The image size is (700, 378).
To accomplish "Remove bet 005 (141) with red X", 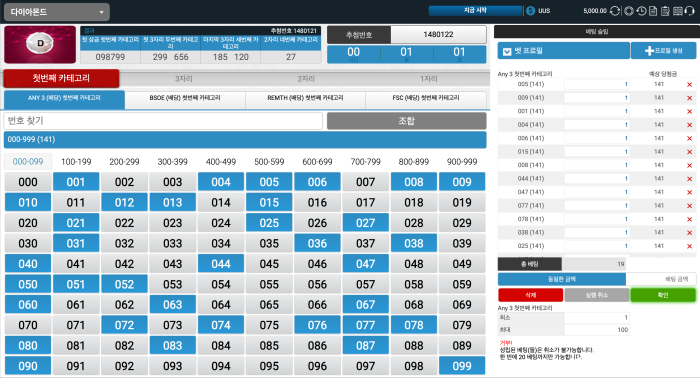I will (x=689, y=84).
